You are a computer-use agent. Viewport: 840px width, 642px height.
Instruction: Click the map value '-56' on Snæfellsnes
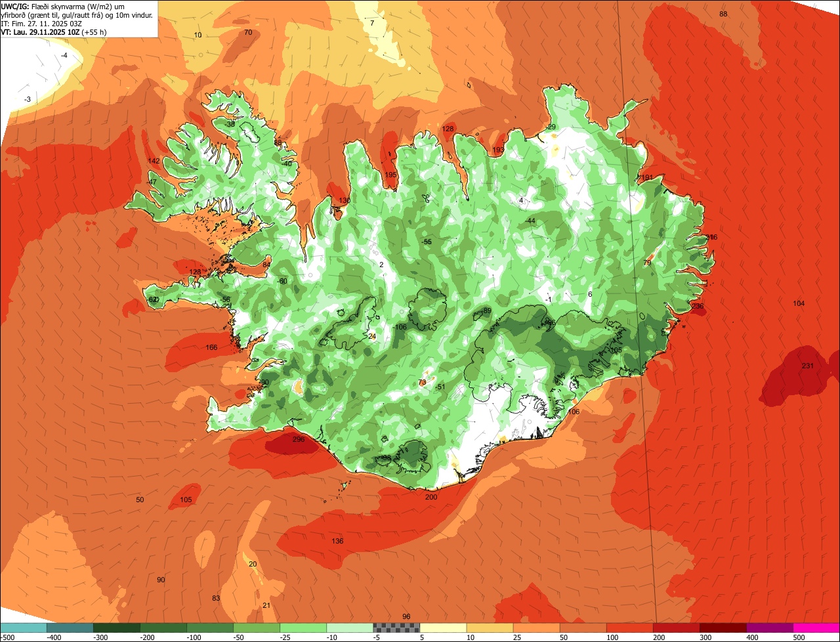(226, 300)
